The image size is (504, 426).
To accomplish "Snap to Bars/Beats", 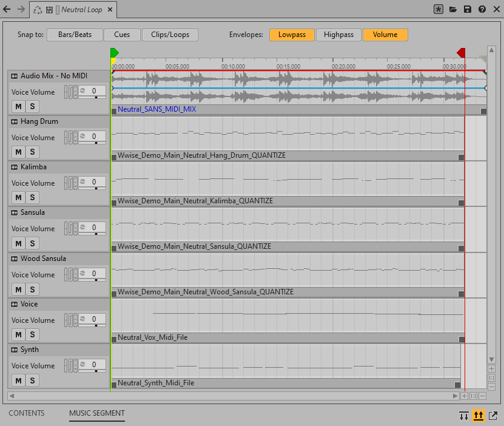I will [x=75, y=35].
